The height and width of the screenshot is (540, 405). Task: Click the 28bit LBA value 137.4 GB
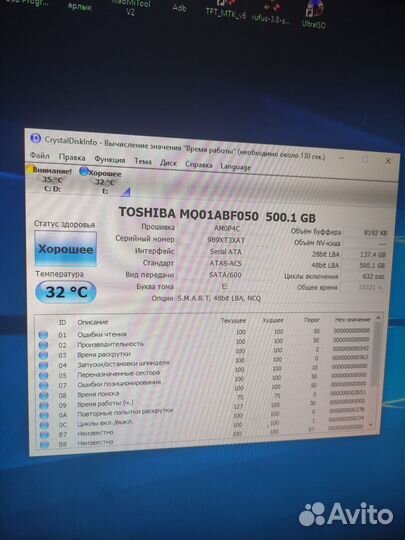(372, 255)
